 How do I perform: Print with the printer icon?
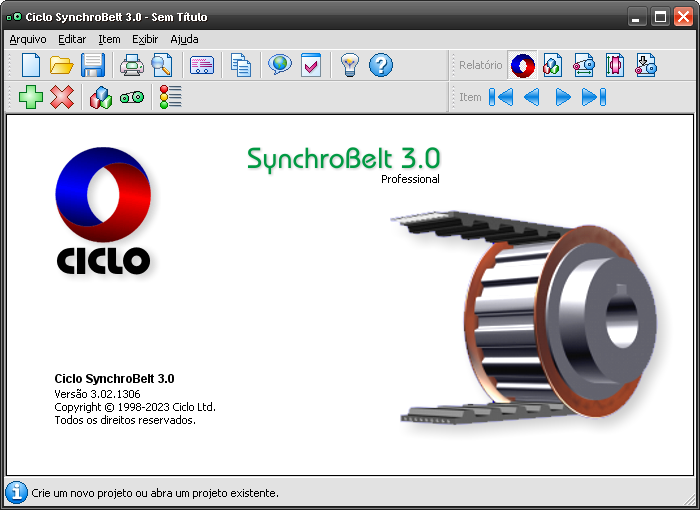coord(132,65)
